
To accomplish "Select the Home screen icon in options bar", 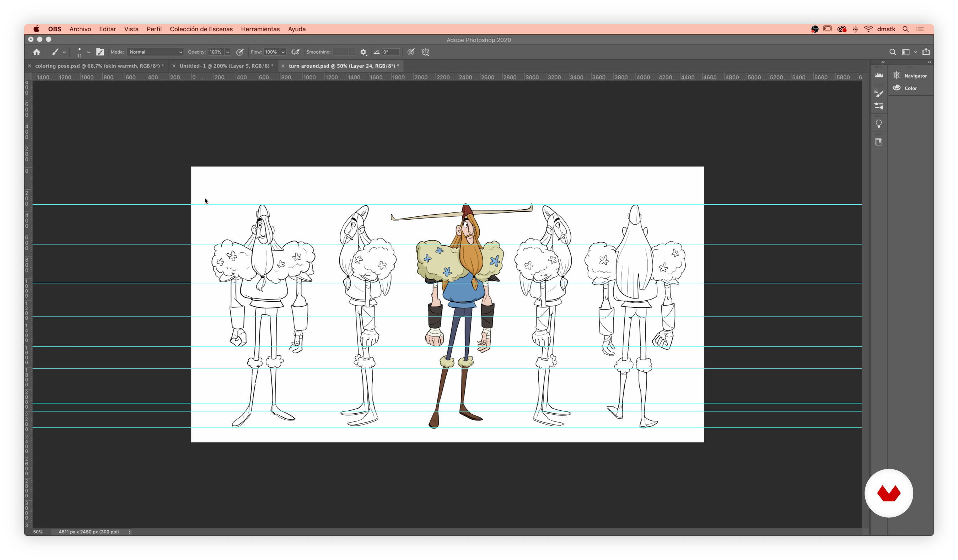I will pos(37,52).
